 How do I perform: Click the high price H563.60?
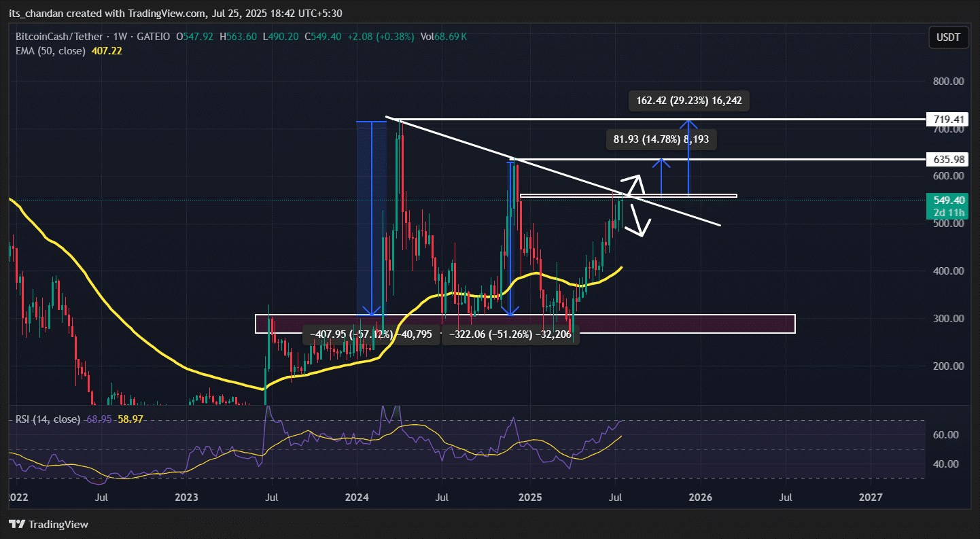click(x=237, y=37)
